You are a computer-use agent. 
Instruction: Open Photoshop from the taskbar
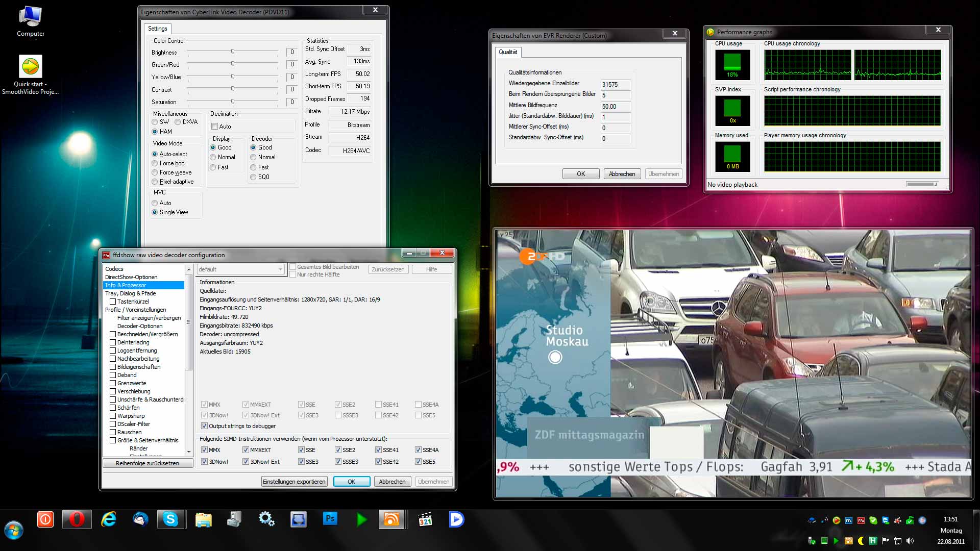pyautogui.click(x=330, y=519)
